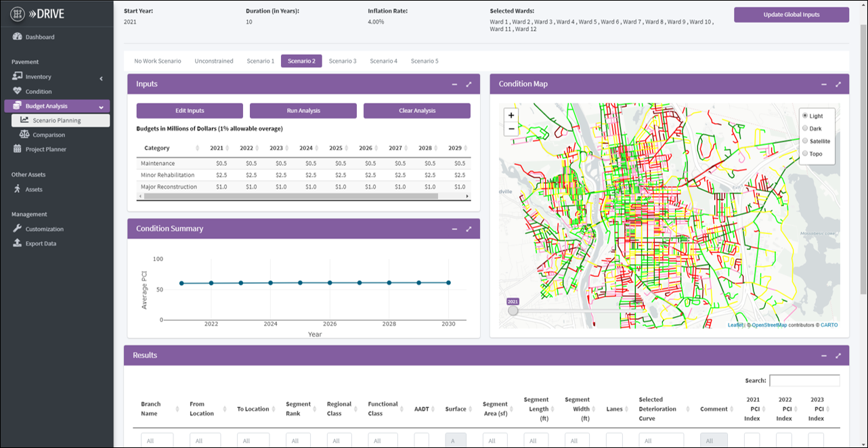Open the No Work Scenario tab
This screenshot has height=448, width=868.
pos(157,61)
